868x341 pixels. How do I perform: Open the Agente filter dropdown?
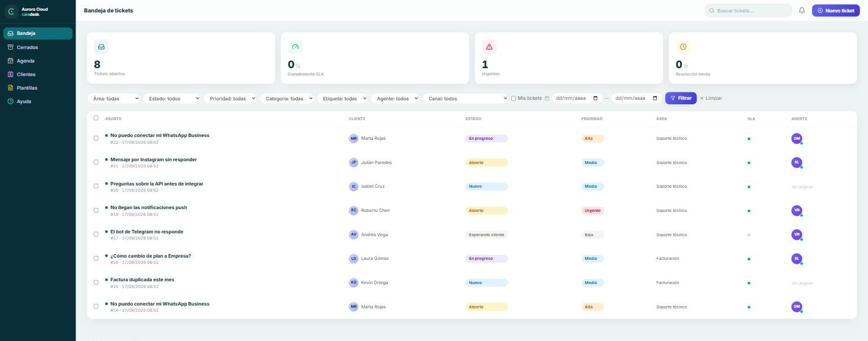395,98
